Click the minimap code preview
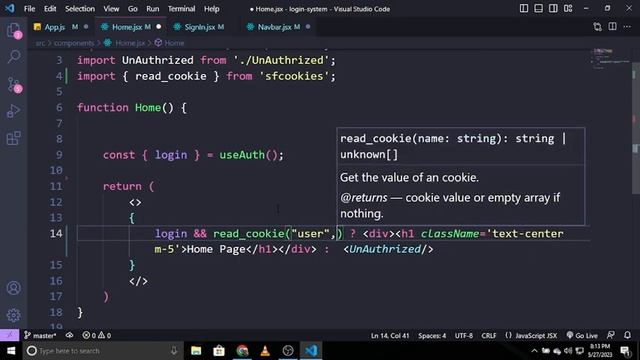The height and width of the screenshot is (360, 640). 610,59
